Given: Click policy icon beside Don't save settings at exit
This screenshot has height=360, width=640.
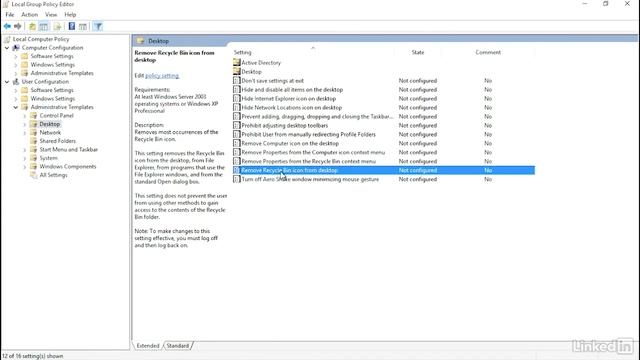Looking at the screenshot, I should (236, 81).
